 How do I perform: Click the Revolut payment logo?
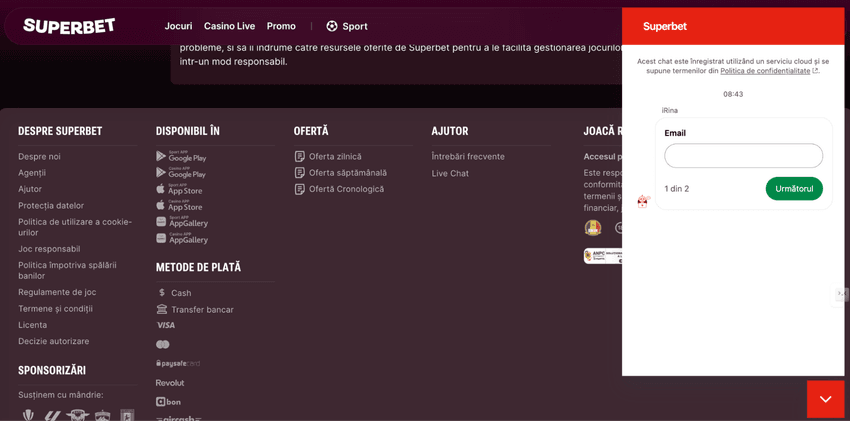[x=170, y=383]
